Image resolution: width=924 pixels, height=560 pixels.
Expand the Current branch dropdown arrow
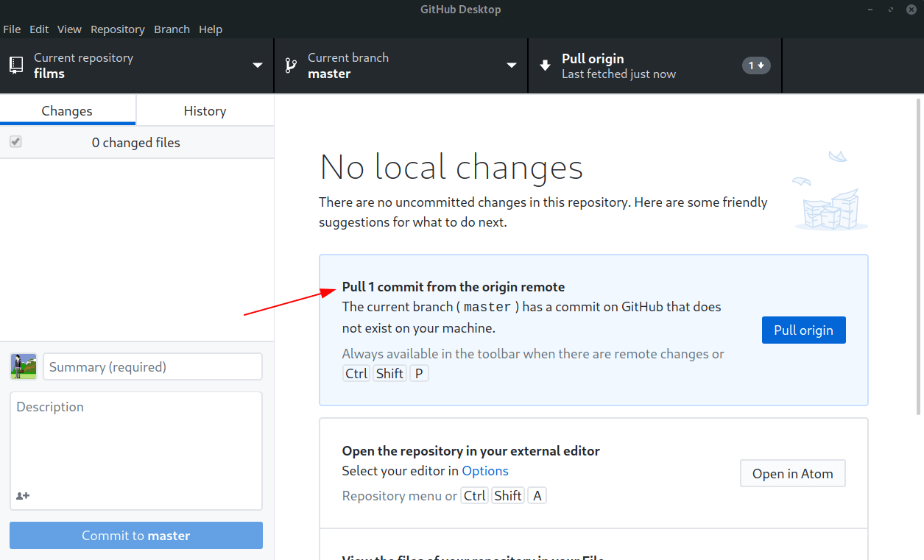click(512, 65)
